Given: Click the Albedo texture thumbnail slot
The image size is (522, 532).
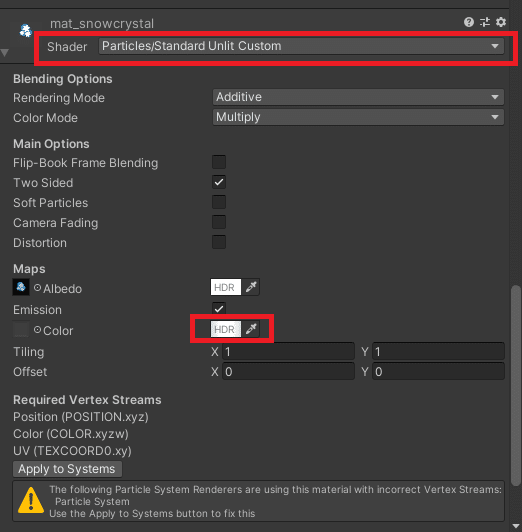Looking at the screenshot, I should coord(21,287).
